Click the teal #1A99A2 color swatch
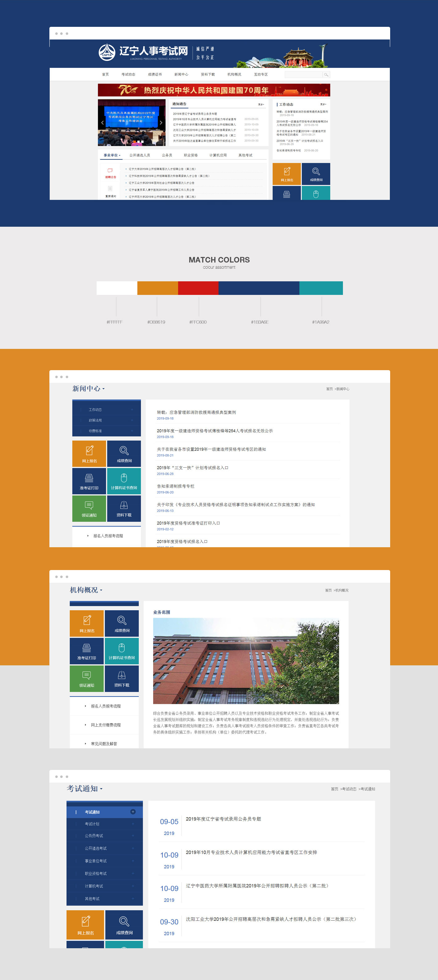Viewport: 438px width, 980px height. pos(321,288)
